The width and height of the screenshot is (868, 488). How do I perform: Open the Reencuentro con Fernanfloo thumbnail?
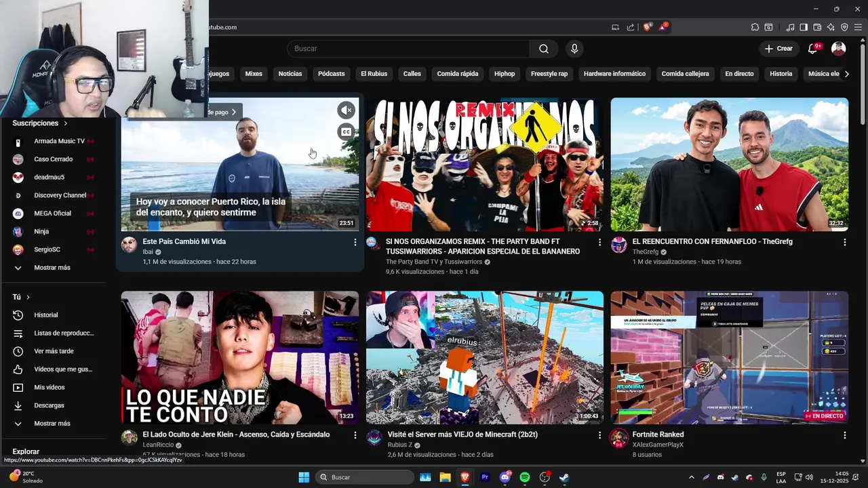tap(730, 165)
